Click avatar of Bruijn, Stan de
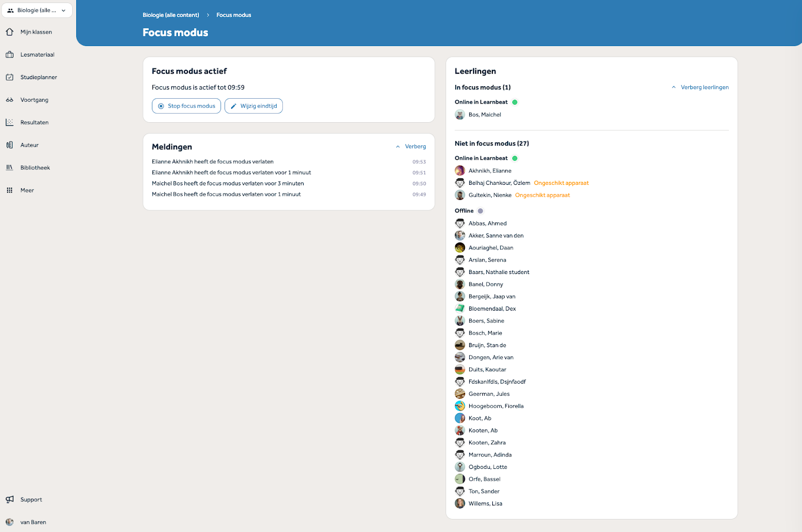802x532 pixels. coord(460,345)
